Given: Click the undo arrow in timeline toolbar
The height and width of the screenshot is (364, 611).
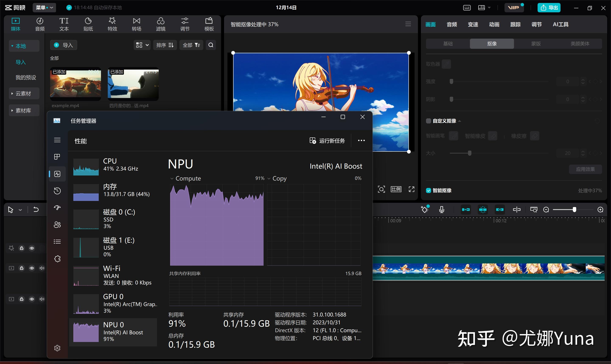Looking at the screenshot, I should (36, 210).
